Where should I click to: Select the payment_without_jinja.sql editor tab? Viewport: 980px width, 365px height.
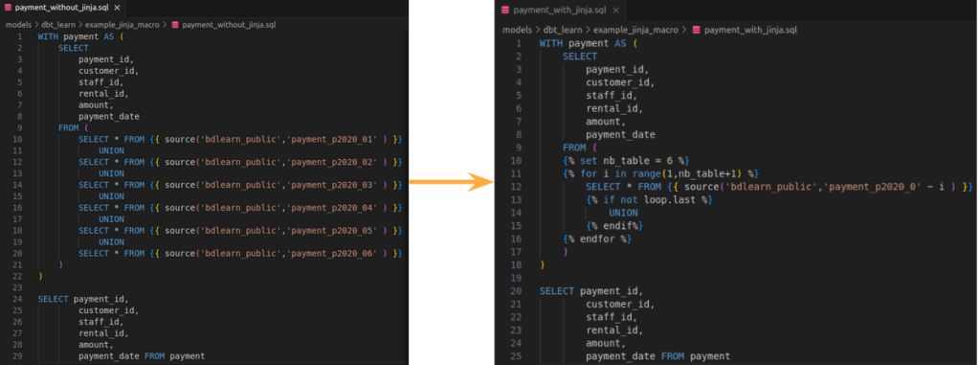click(62, 8)
